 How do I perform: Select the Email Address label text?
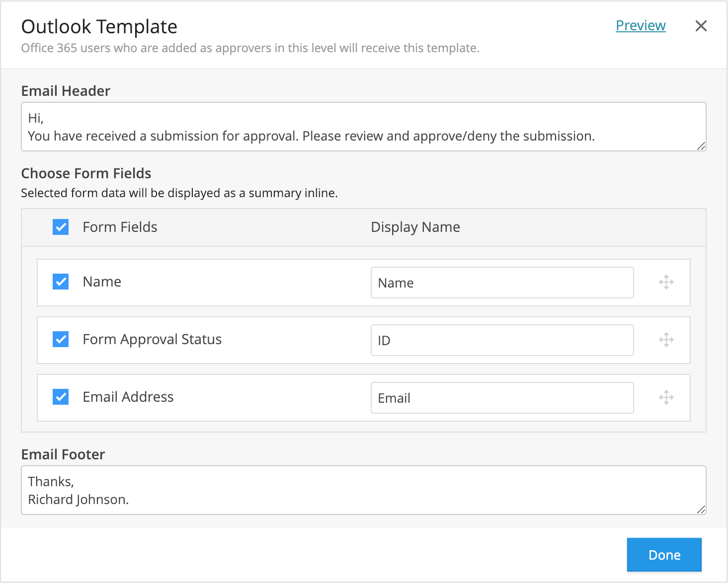pyautogui.click(x=128, y=397)
